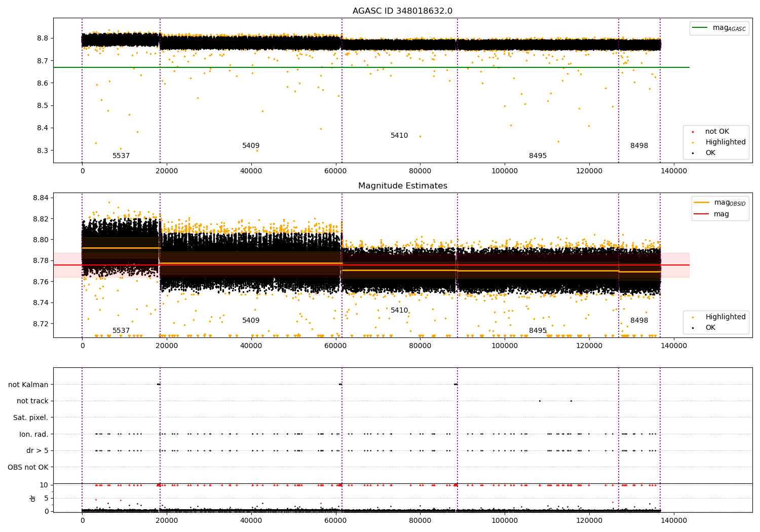Screen dimensions: 760x532
Task: Click the 'Sat. pixel.' row label
Action: (31, 418)
